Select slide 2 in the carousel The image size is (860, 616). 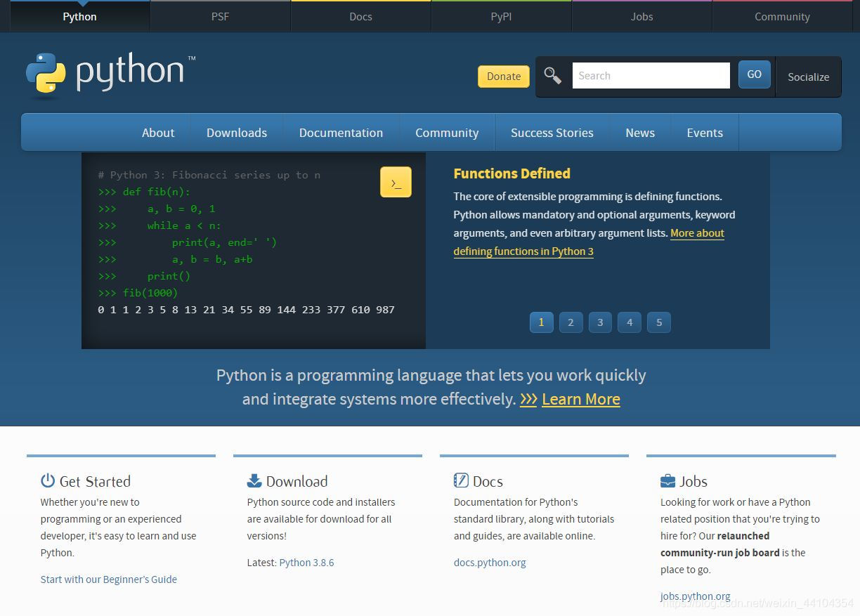point(571,322)
